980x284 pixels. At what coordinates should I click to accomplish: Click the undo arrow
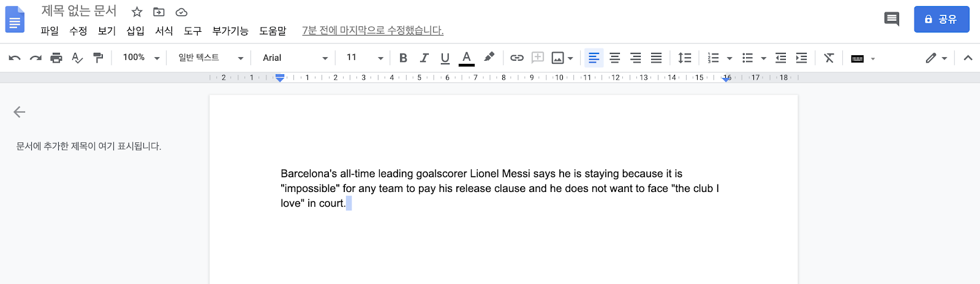(15, 58)
